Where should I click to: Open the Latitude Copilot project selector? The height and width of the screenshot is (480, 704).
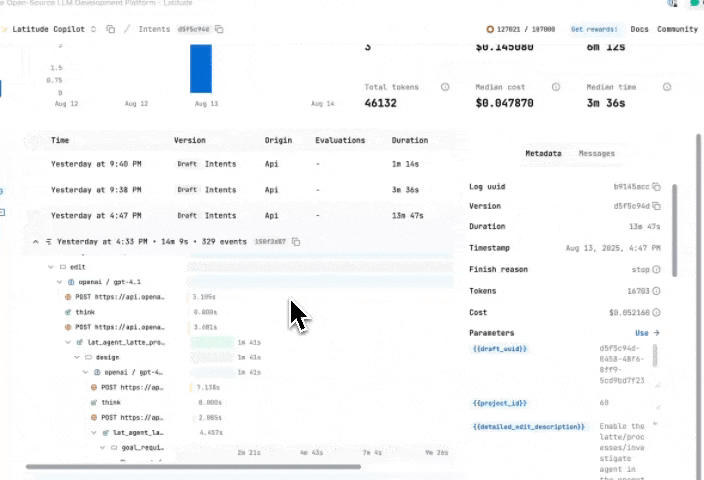pos(55,29)
